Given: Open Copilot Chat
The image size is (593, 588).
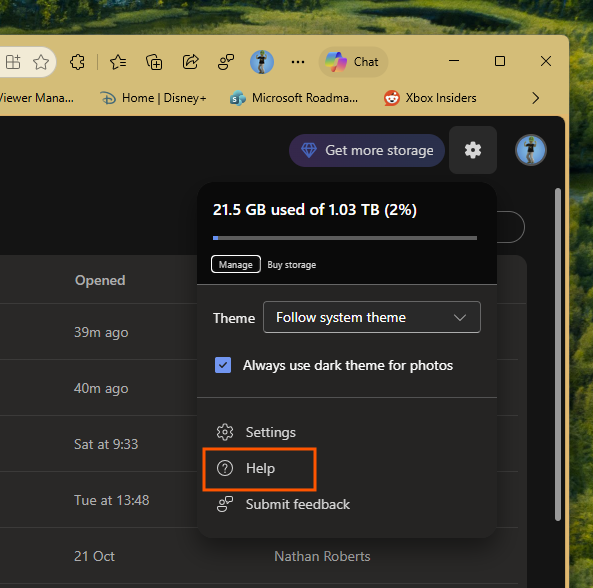Looking at the screenshot, I should [x=353, y=62].
